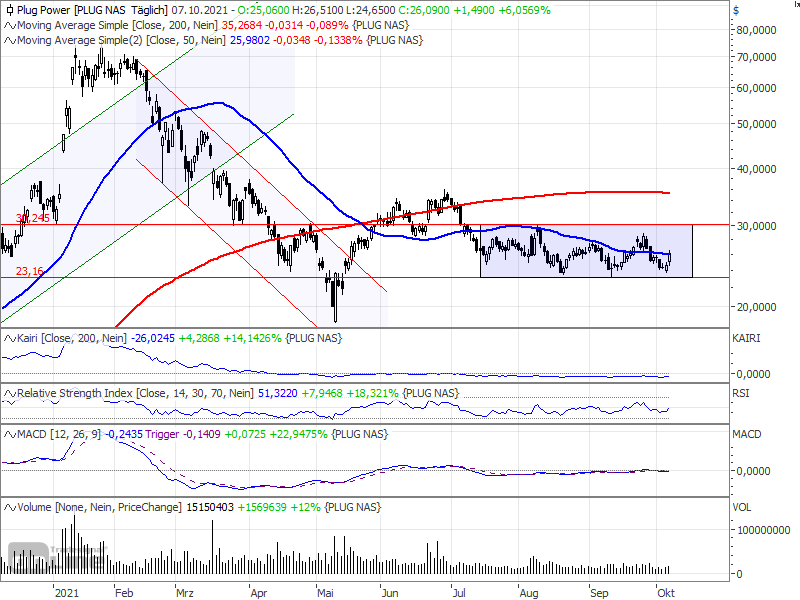Click the candlestick icon beside Plug Power title
The width and height of the screenshot is (800, 600).
pyautogui.click(x=10, y=10)
